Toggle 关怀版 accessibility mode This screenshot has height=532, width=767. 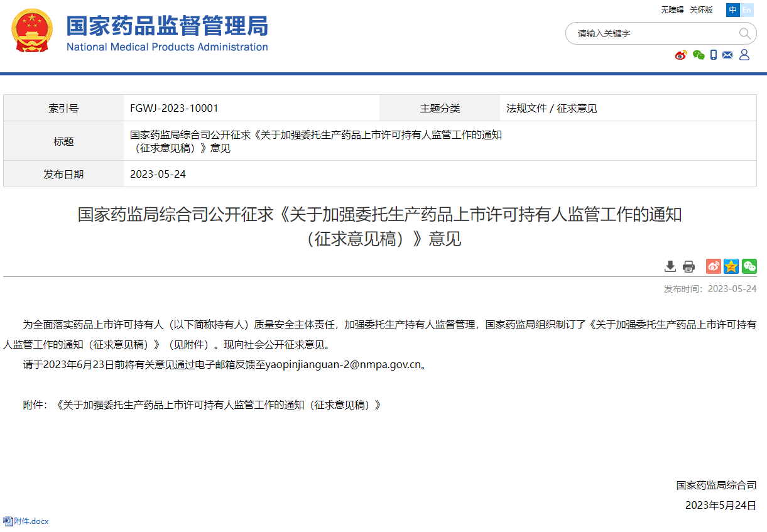coord(700,9)
